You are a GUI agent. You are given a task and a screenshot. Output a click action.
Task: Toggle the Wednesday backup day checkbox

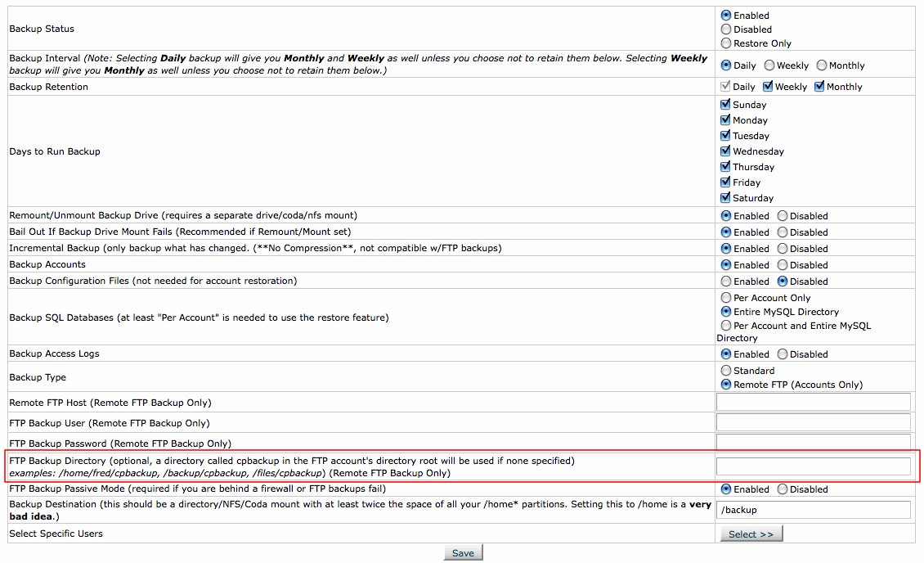pos(725,151)
